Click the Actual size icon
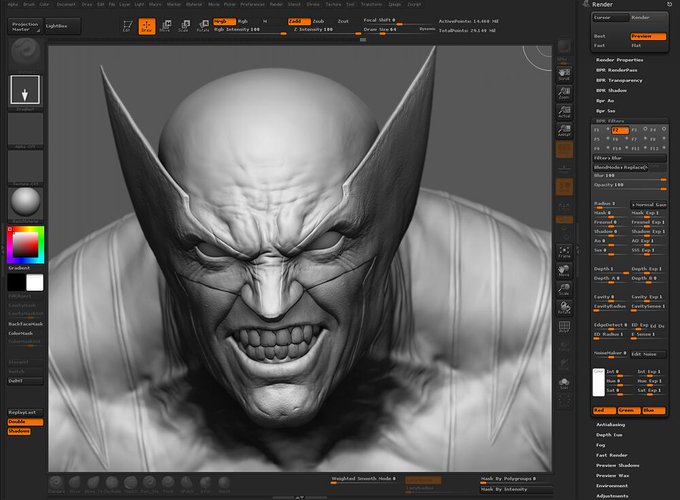Screen dimensions: 680x500 [564, 111]
